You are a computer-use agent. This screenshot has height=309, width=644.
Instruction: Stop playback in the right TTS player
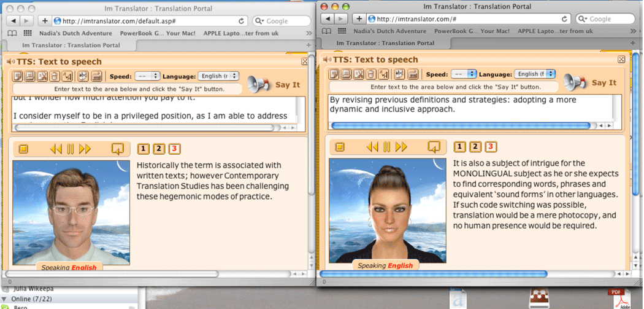click(x=340, y=146)
